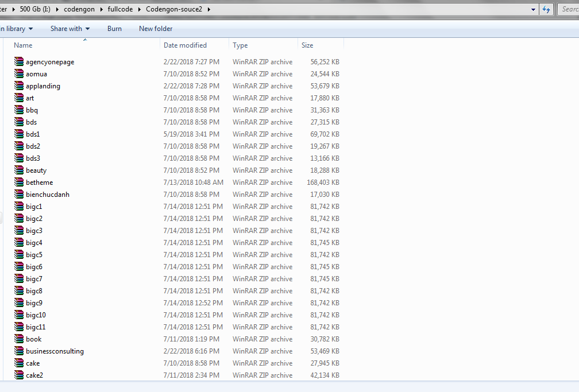
Task: Click the bds1 archive icon
Action: tap(19, 134)
